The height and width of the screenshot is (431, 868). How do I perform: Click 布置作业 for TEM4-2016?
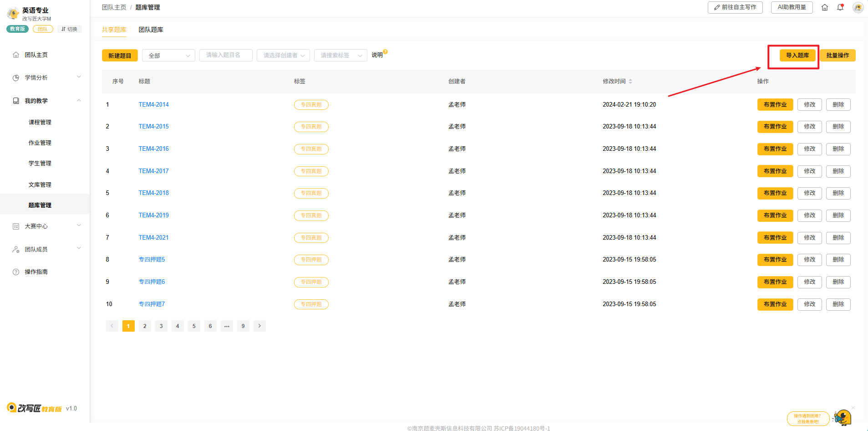[775, 149]
